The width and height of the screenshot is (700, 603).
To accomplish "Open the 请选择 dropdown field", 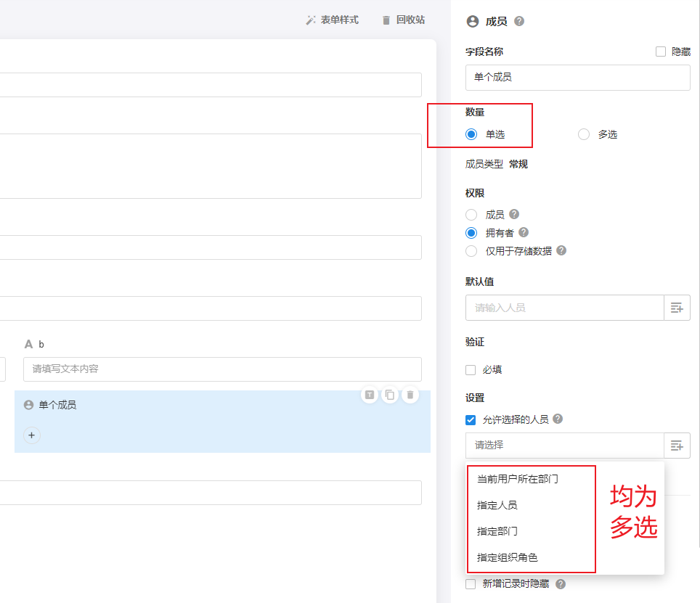I will pyautogui.click(x=565, y=445).
